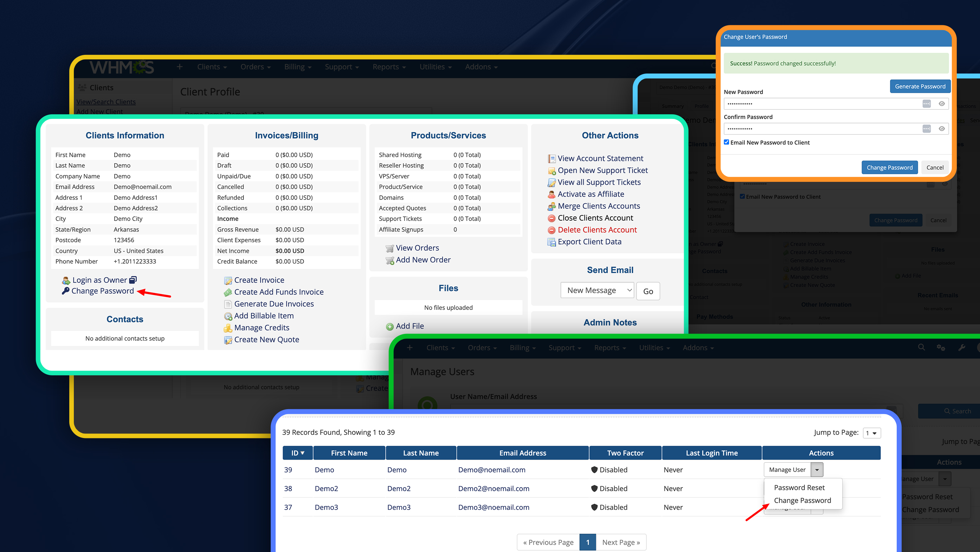The height and width of the screenshot is (552, 980).
Task: Click the Go button in Send Email
Action: [x=648, y=291]
